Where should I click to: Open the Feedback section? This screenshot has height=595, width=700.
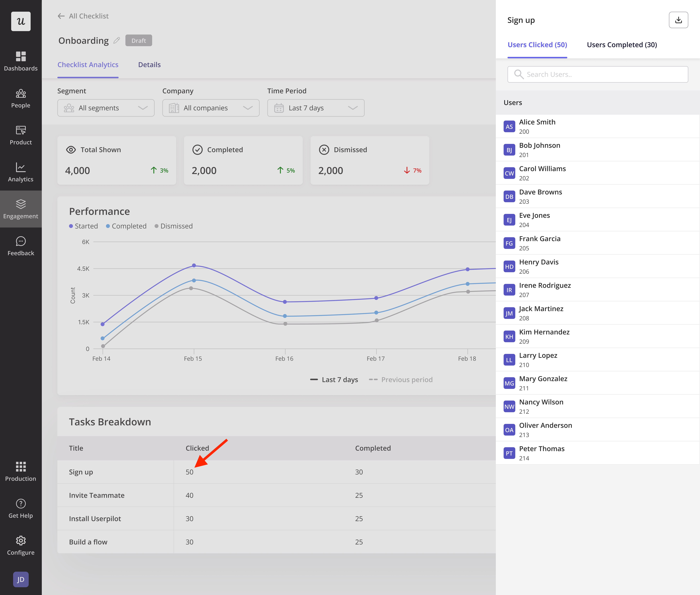21,246
